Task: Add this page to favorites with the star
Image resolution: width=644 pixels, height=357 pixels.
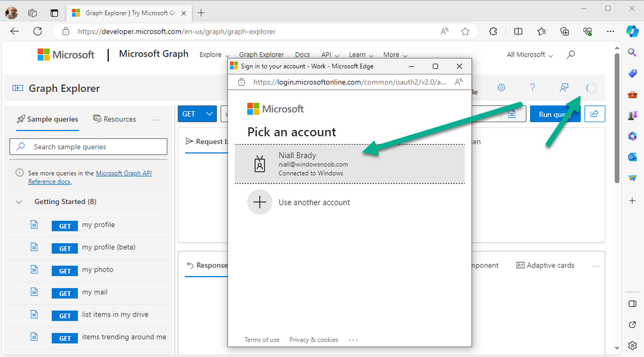Action: (465, 31)
